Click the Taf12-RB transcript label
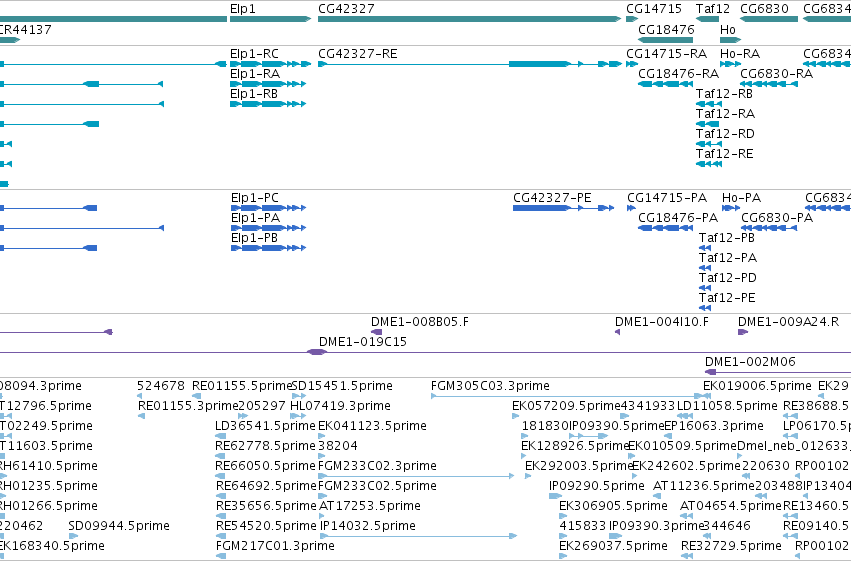This screenshot has width=851, height=561. click(725, 94)
